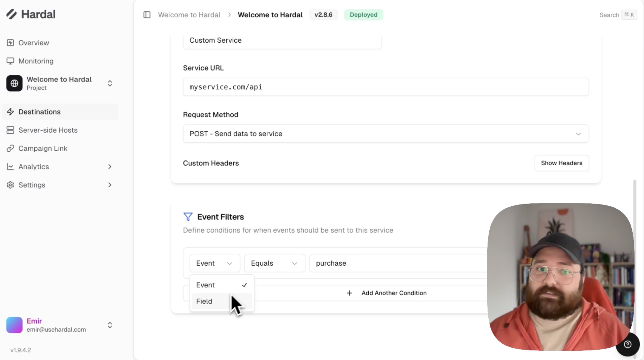Viewport: 644px width, 360px height.
Task: Open the Emir account menu
Action: coord(110,325)
